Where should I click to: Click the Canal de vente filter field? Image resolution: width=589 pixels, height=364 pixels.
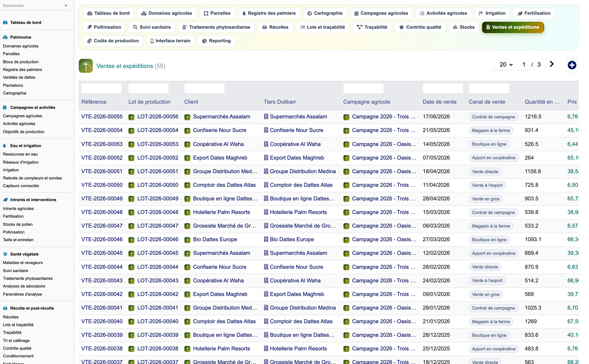tap(489, 88)
